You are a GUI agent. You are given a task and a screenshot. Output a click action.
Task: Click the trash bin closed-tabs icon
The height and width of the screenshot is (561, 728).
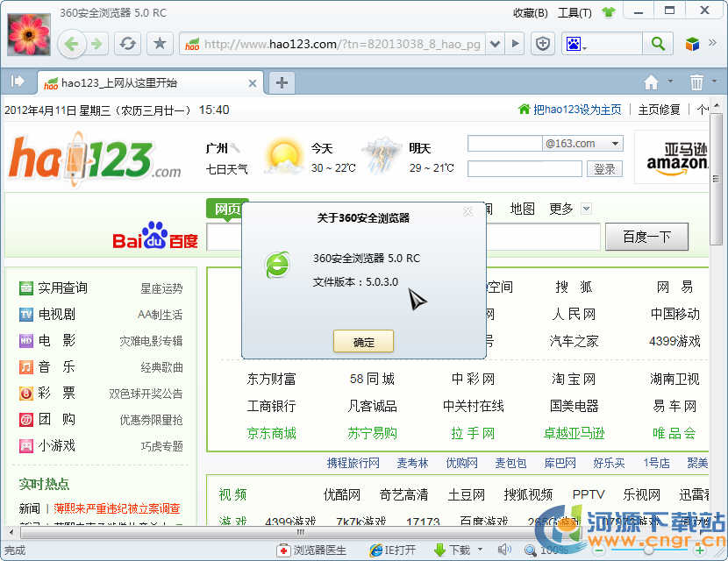tap(696, 82)
